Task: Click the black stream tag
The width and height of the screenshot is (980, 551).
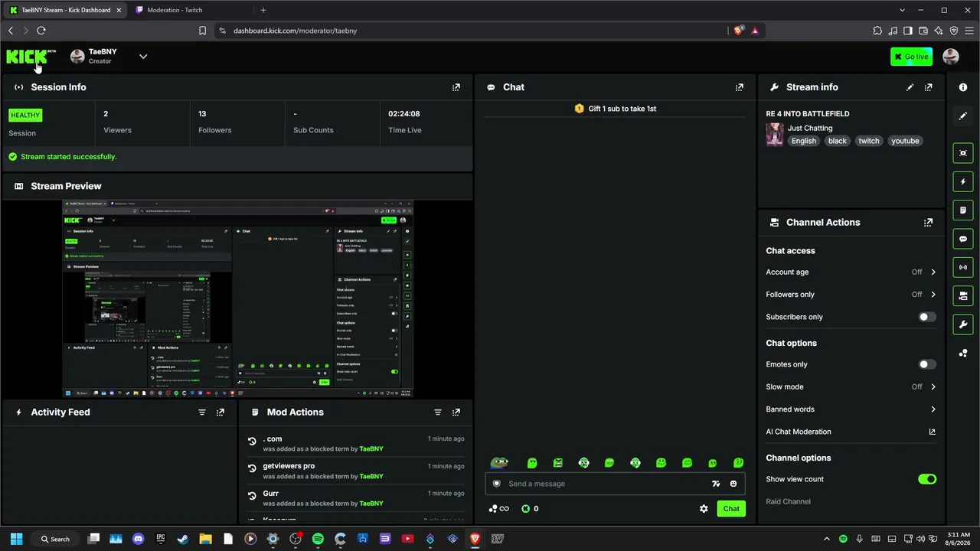Action: [837, 141]
